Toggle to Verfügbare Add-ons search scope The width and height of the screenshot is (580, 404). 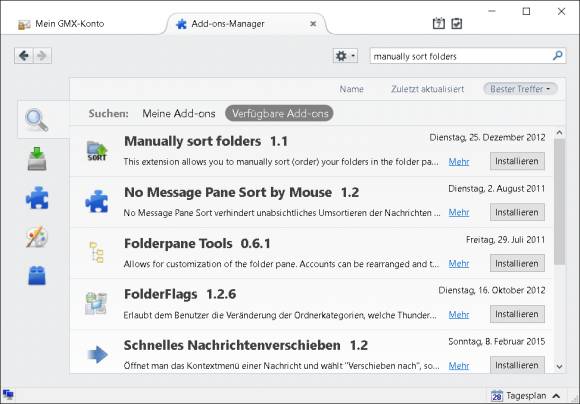(x=279, y=113)
